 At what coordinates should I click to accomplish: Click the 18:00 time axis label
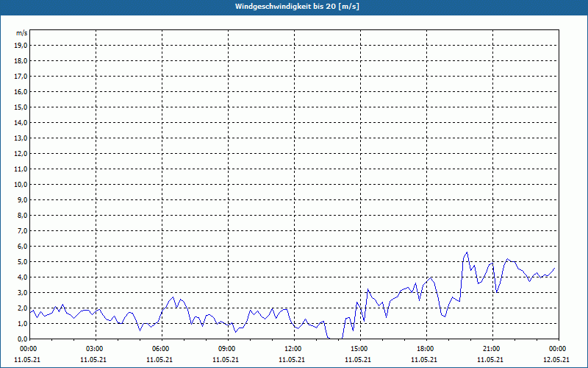pyautogui.click(x=426, y=349)
